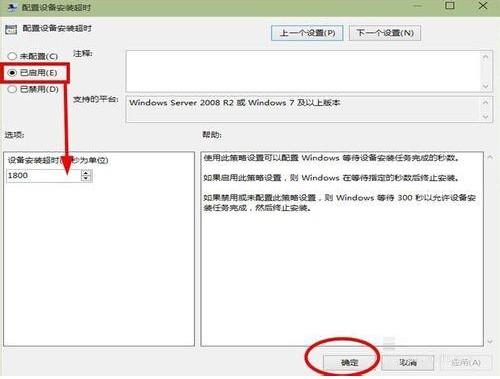Click down arrow of help panel scrollbar

(x=490, y=341)
